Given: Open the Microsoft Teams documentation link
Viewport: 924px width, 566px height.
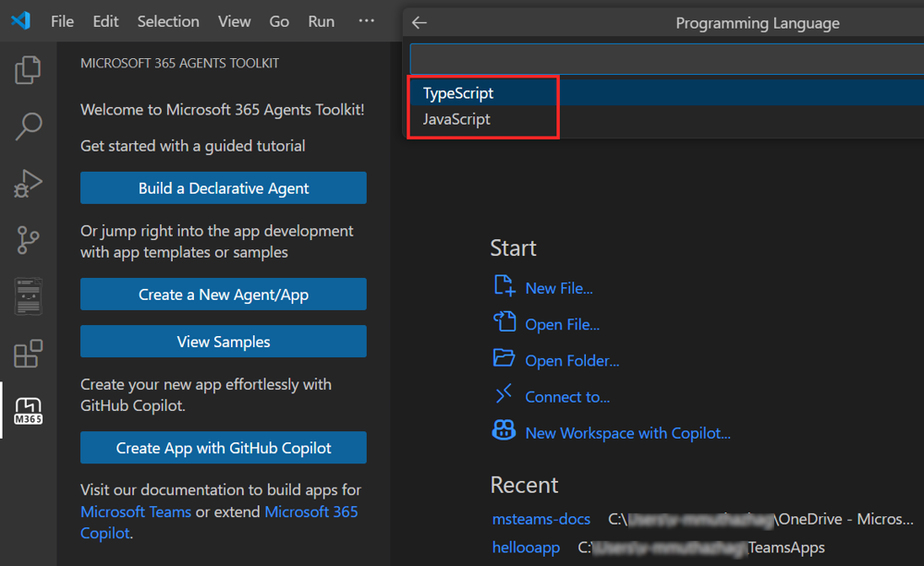Looking at the screenshot, I should (x=136, y=512).
